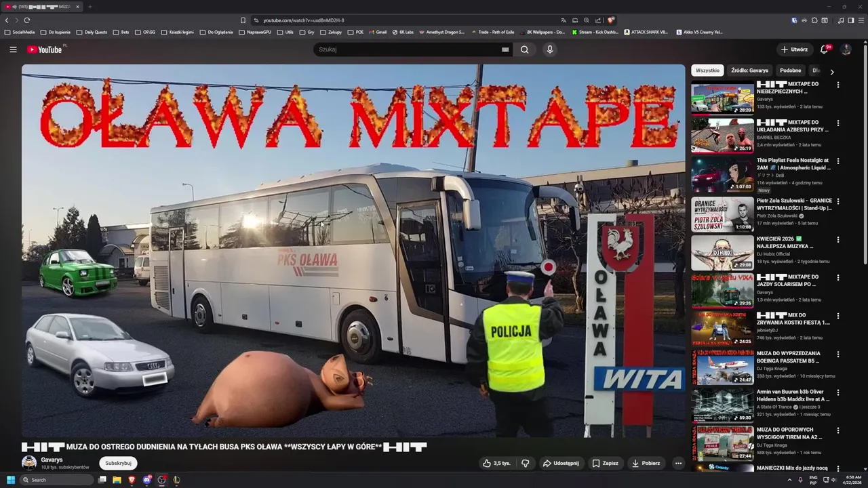868x488 pixels.
Task: Open File Explorer from the taskbar
Action: (x=117, y=480)
